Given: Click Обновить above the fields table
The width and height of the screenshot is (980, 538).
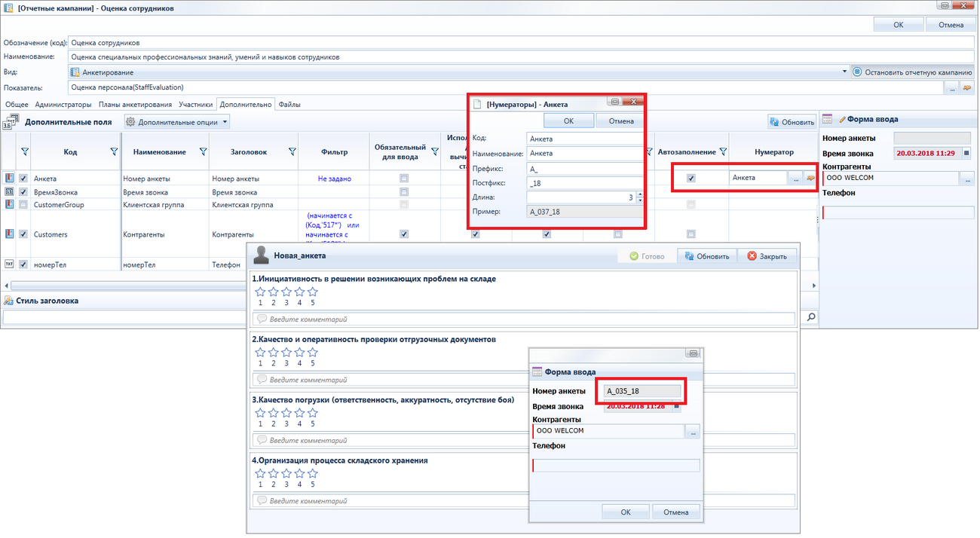Looking at the screenshot, I should click(792, 121).
